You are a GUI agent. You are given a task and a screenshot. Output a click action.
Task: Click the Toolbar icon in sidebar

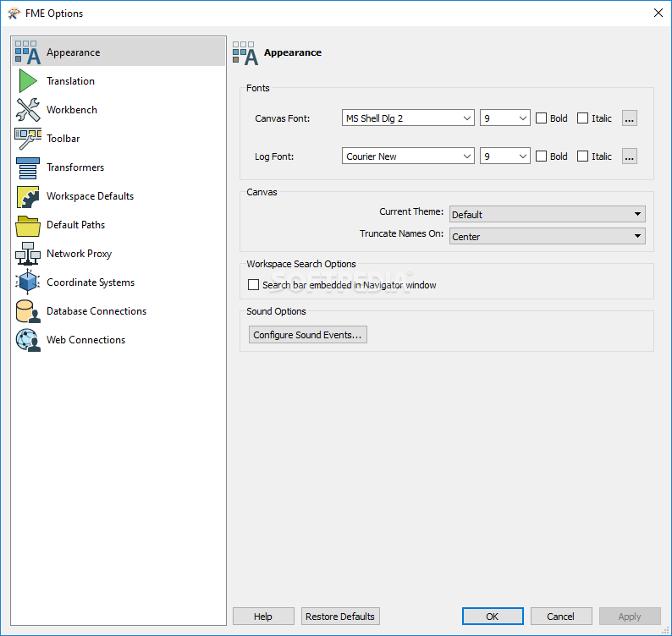point(28,139)
